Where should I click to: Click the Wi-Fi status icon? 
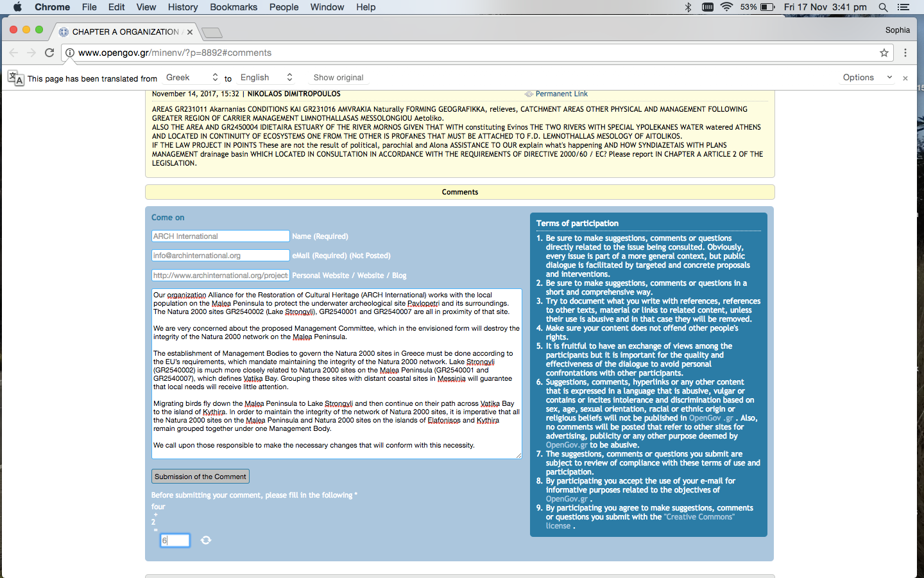click(726, 7)
